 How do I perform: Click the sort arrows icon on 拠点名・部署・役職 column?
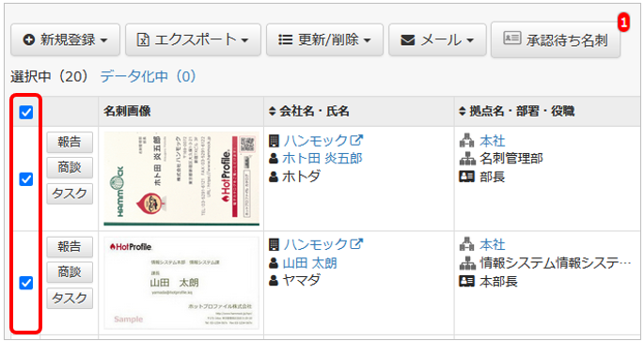click(463, 111)
